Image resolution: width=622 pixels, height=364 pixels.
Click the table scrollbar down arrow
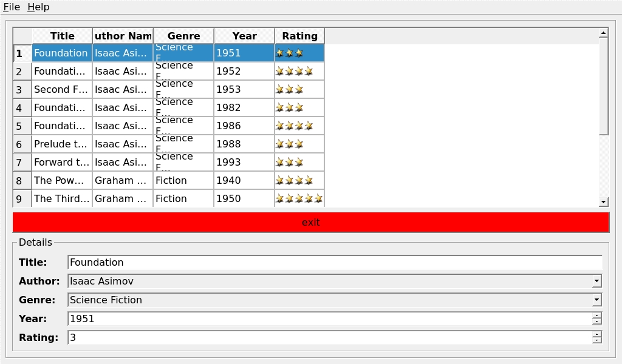point(603,202)
